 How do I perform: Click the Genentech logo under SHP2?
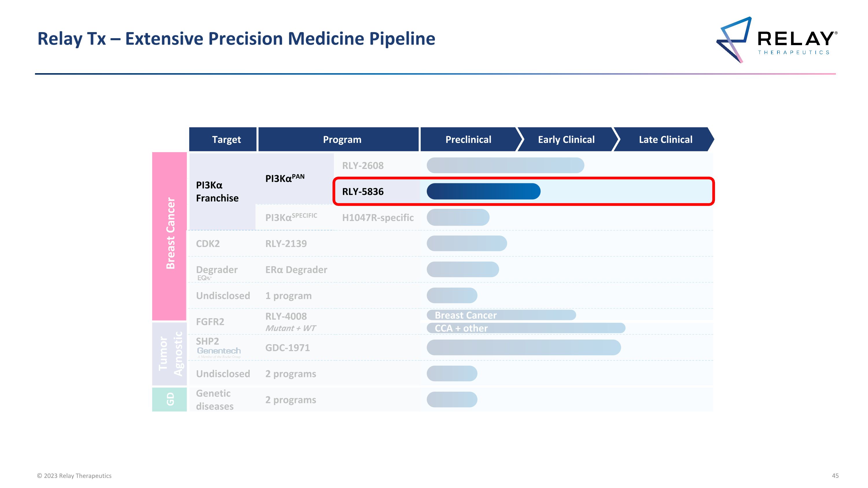(219, 351)
